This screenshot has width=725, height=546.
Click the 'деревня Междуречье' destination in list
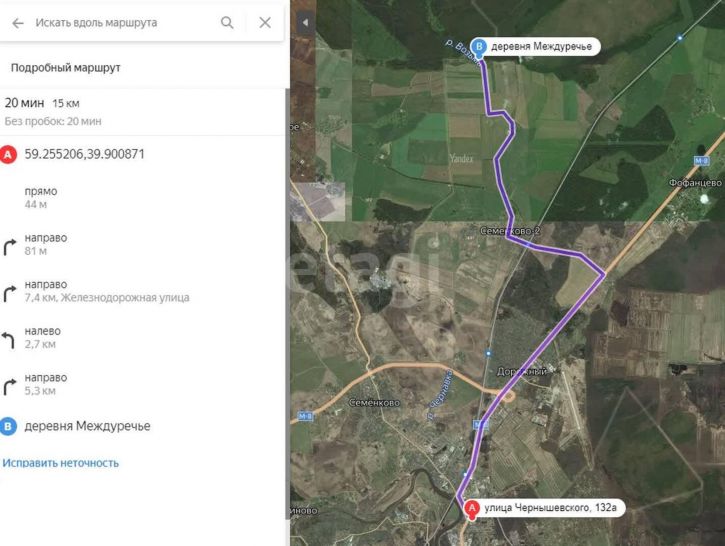coord(87,426)
